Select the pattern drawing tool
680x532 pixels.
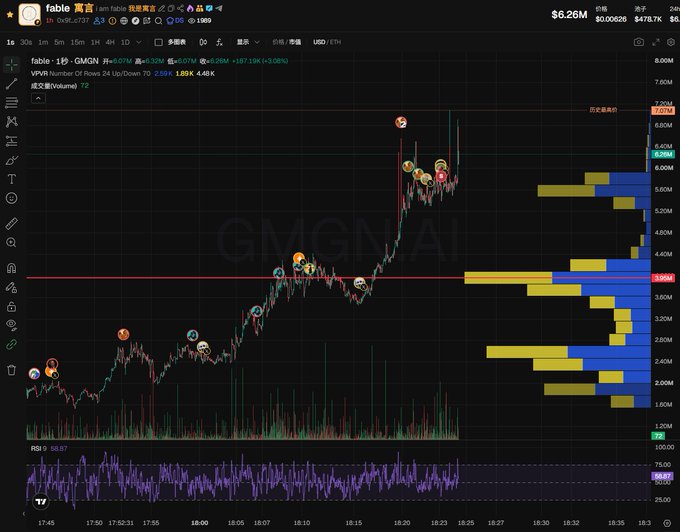[12, 122]
